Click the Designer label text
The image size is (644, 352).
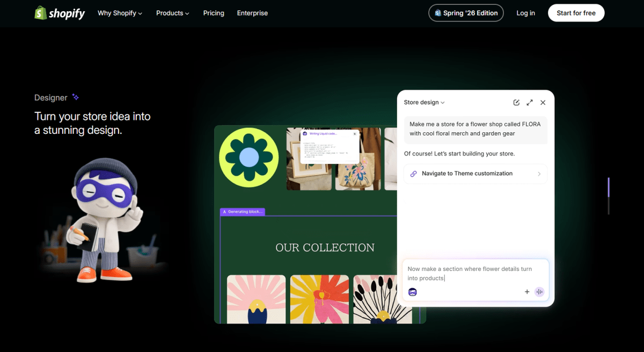[x=51, y=97]
